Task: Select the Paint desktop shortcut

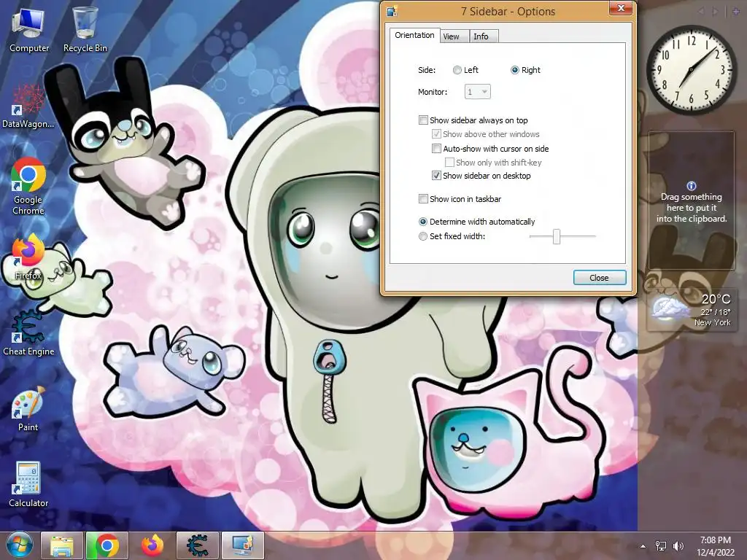Action: tap(28, 409)
